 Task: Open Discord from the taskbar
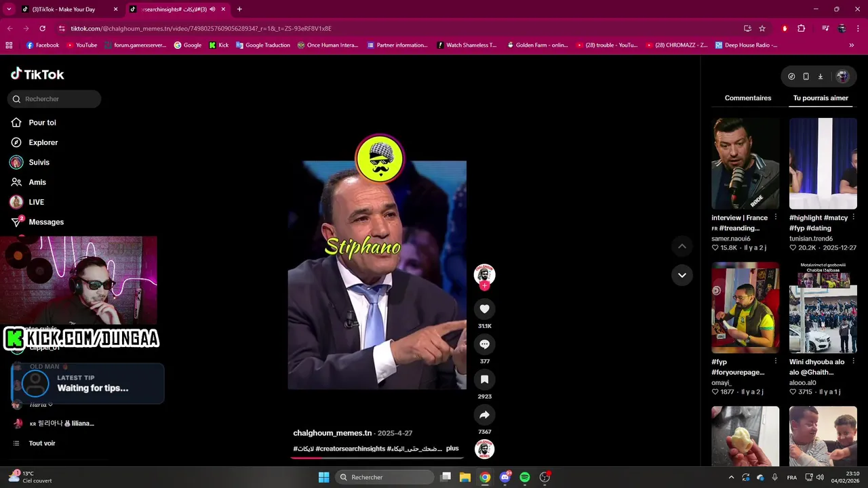(x=505, y=477)
